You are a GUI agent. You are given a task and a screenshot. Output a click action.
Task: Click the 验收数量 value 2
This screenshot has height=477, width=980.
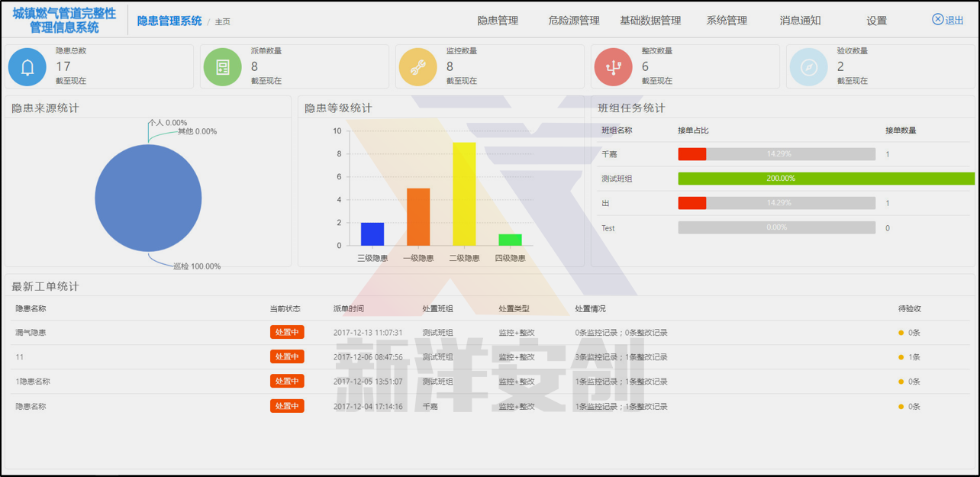841,66
